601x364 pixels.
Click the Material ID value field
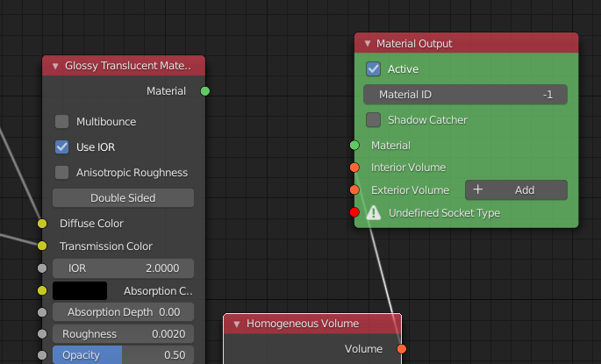click(x=465, y=94)
